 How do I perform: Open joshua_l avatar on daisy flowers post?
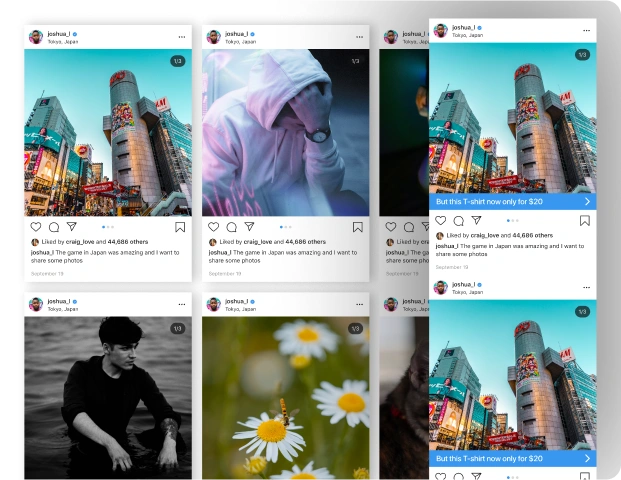214,305
